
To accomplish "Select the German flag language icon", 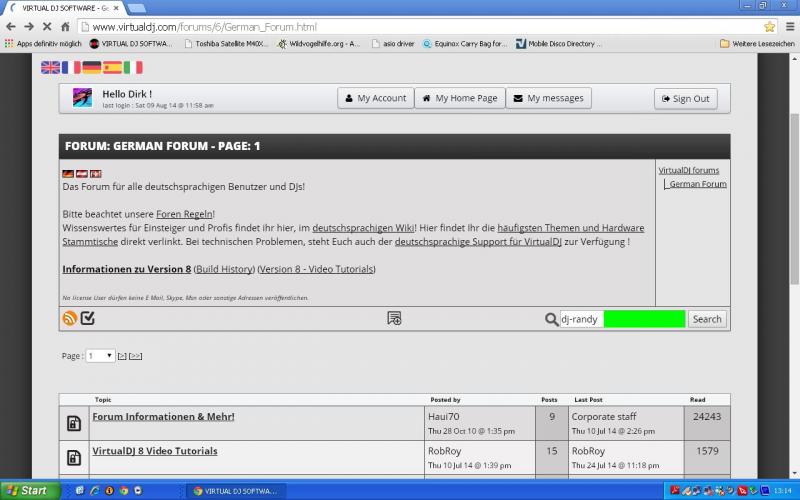I will pos(92,67).
